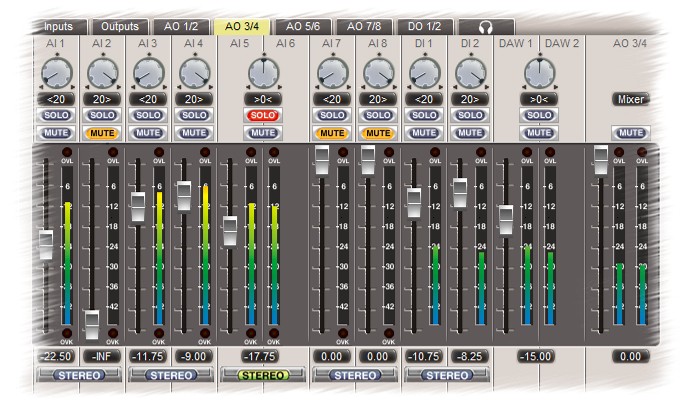The height and width of the screenshot is (404, 688).
Task: Click the AI 7 pan knob
Action: point(333,73)
